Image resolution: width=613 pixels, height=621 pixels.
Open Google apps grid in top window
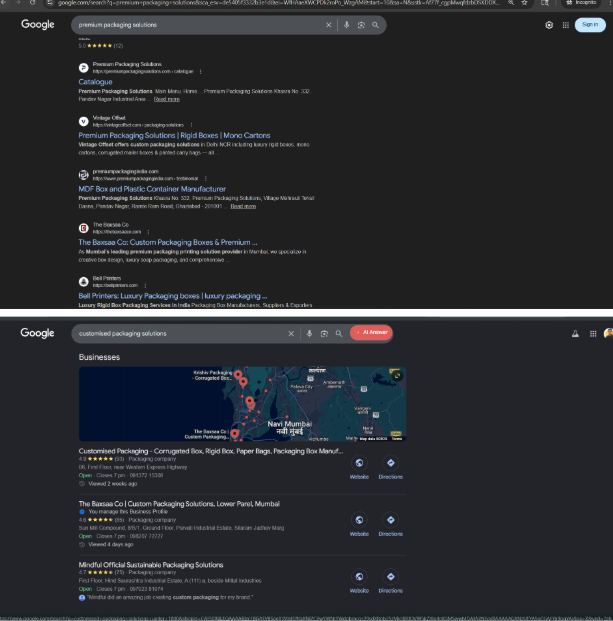click(x=566, y=25)
